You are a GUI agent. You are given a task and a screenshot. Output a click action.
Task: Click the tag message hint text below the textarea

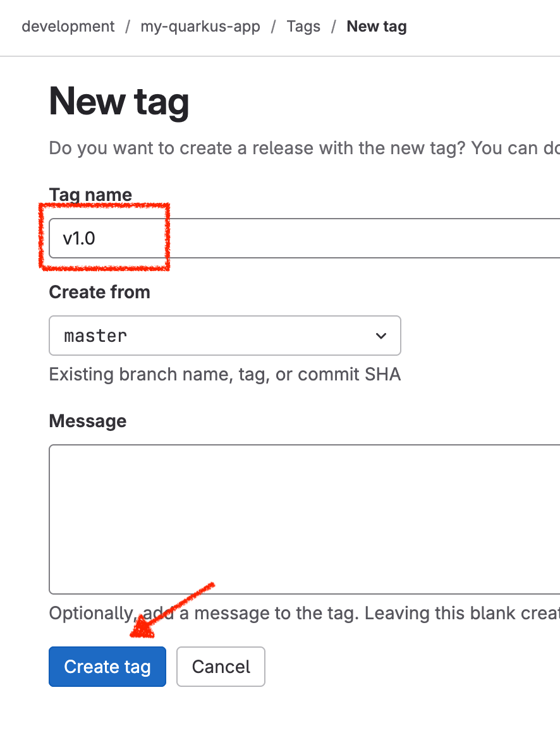click(284, 613)
